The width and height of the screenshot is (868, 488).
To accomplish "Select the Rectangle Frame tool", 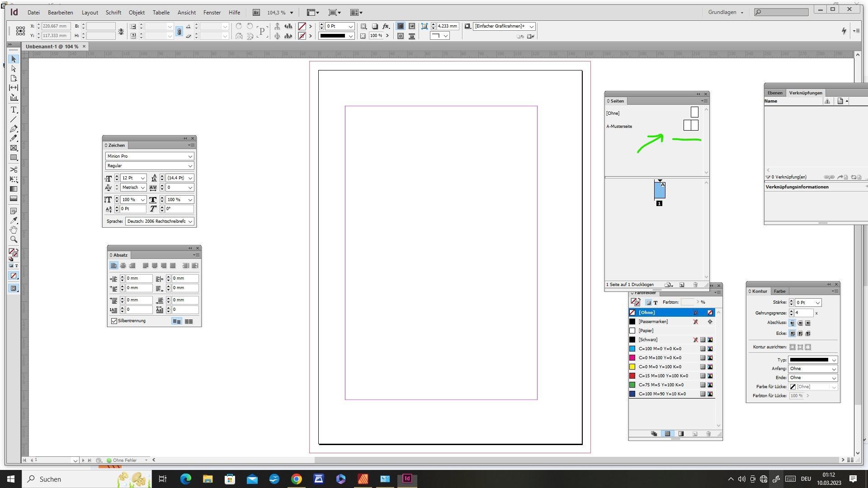I will point(14,148).
